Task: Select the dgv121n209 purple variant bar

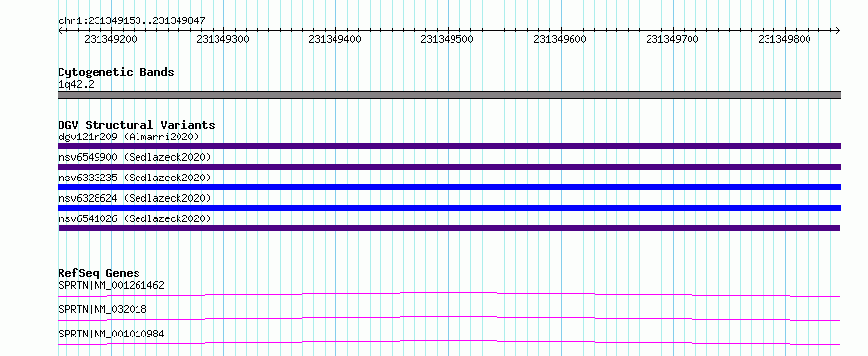Action: point(449,146)
